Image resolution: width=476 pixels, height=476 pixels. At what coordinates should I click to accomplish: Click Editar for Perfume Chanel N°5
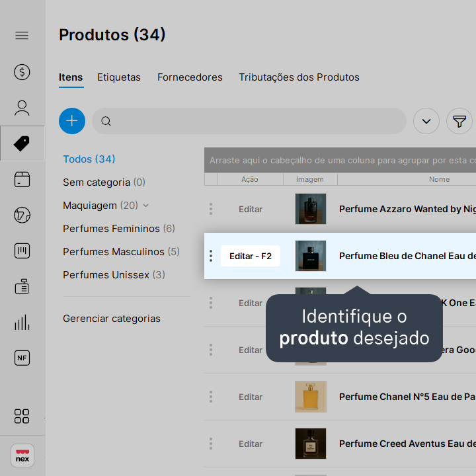[x=251, y=397]
